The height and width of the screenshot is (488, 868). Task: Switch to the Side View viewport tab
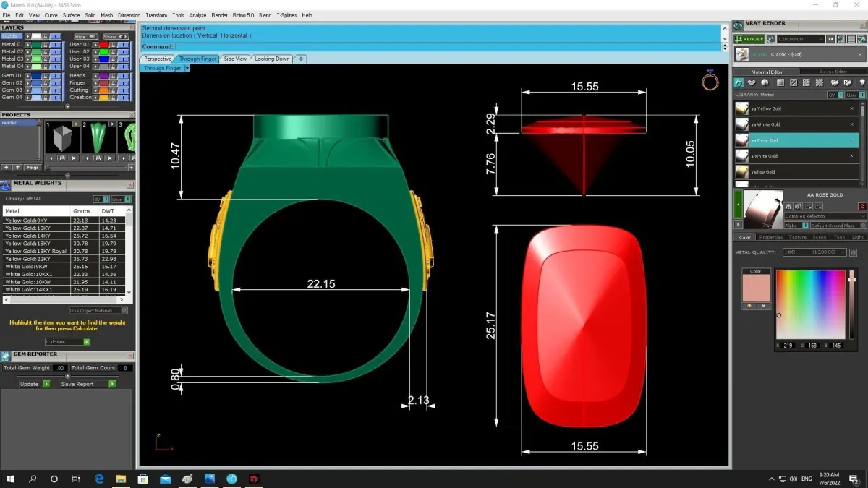[x=235, y=59]
